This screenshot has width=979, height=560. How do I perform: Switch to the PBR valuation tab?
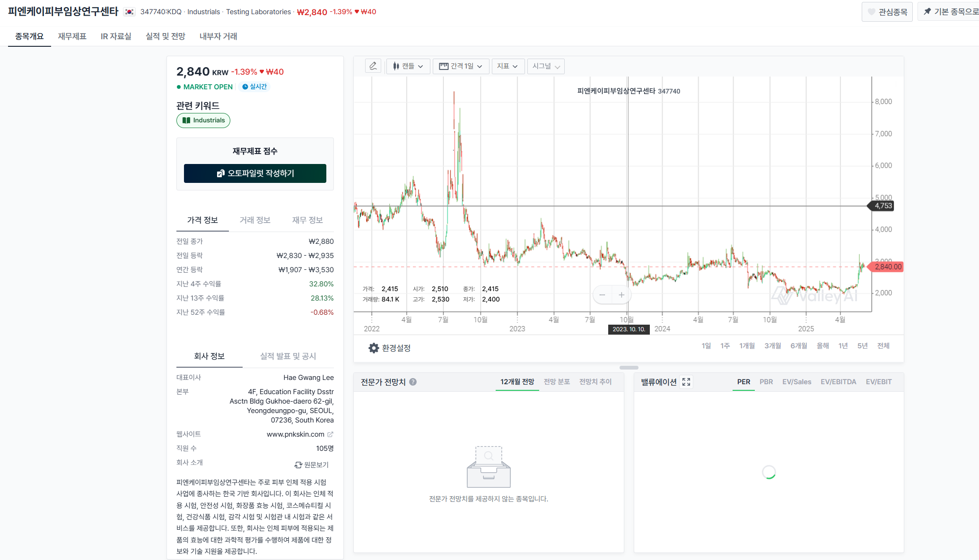pos(766,382)
